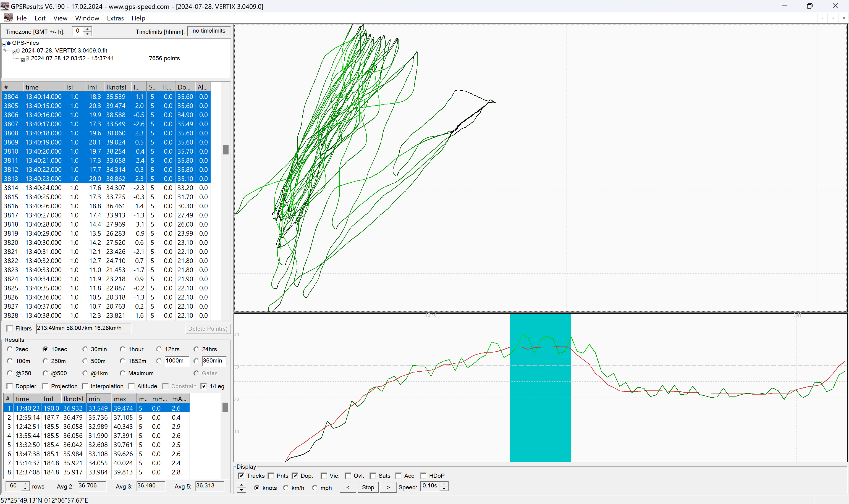Select the @250 alpha option
849x504 pixels.
[x=10, y=373]
